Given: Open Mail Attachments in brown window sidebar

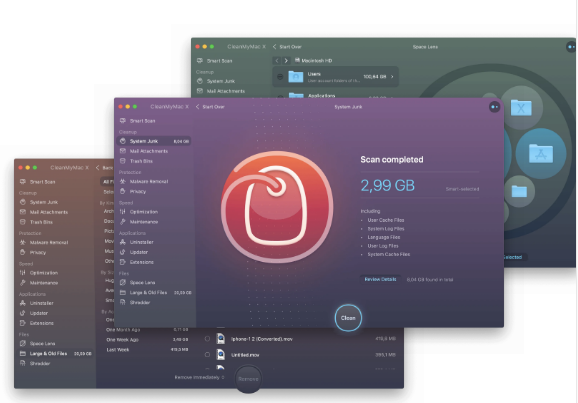Looking at the screenshot, I should (x=44, y=212).
